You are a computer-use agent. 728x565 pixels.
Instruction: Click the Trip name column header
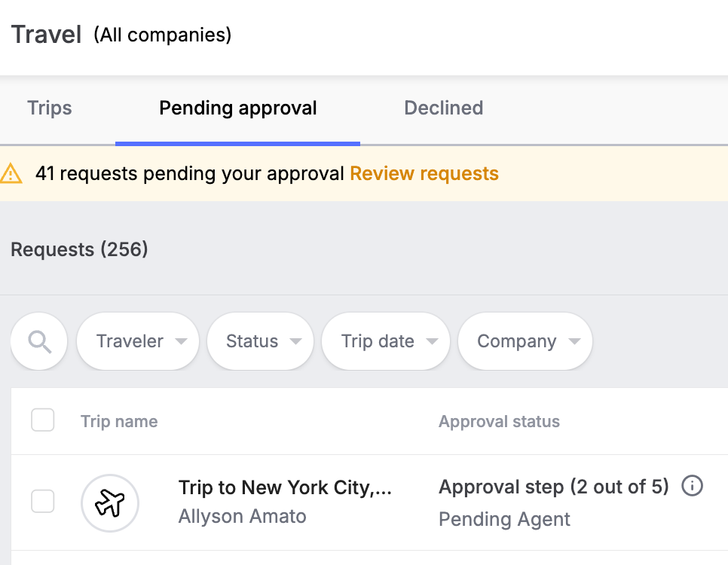click(119, 421)
